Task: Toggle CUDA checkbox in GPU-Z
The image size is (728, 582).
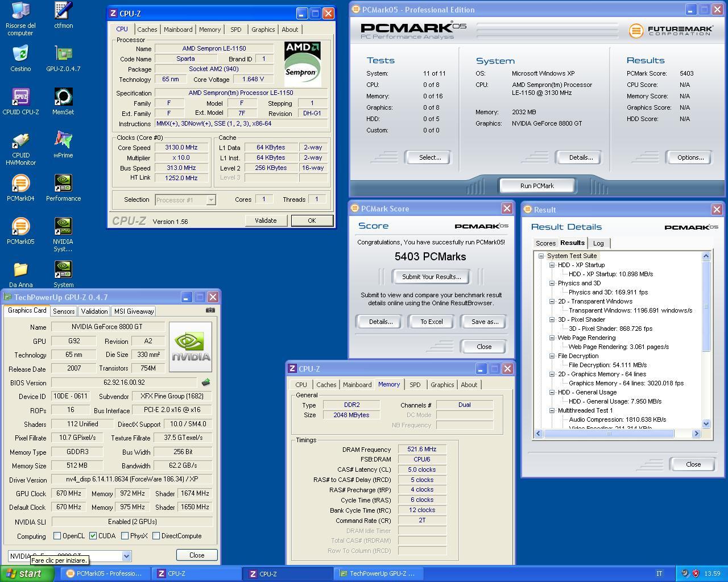Action: 93,535
